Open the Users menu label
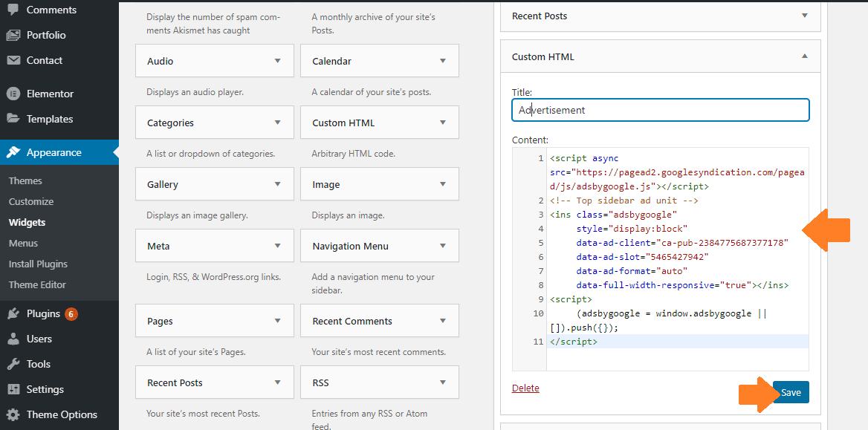This screenshot has width=868, height=430. click(x=39, y=339)
